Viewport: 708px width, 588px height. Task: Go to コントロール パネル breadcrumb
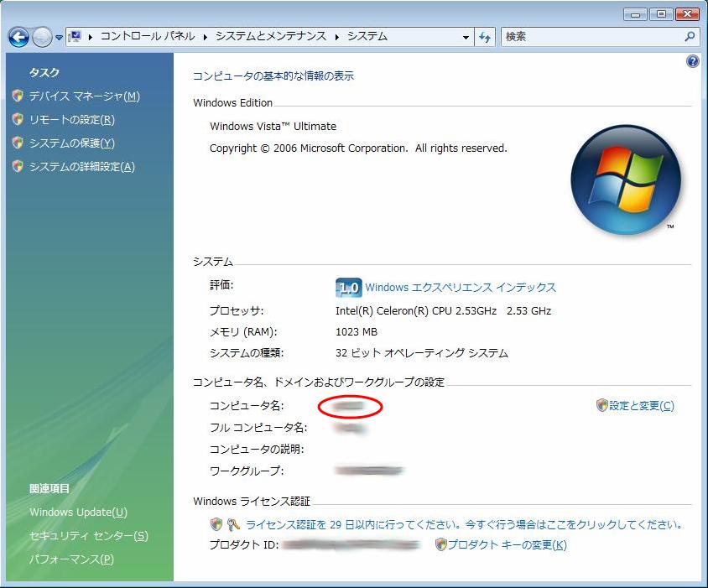pos(148,36)
